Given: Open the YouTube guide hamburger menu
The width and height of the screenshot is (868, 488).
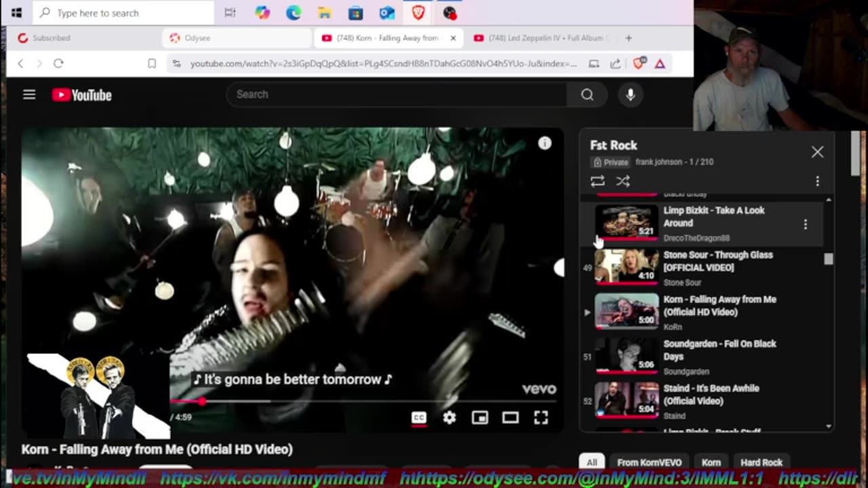Looking at the screenshot, I should point(29,95).
